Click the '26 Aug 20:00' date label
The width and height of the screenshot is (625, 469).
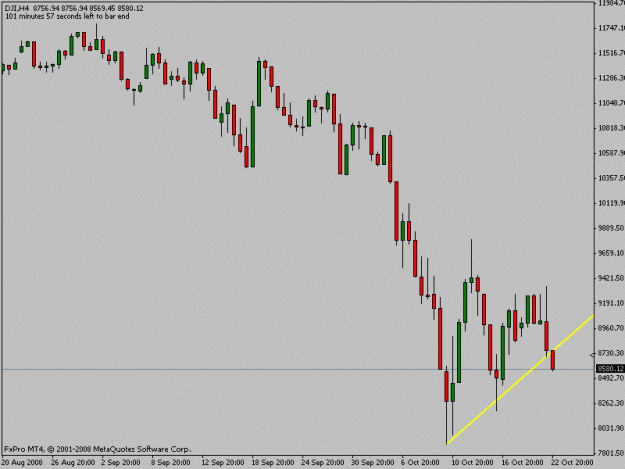coord(73,463)
